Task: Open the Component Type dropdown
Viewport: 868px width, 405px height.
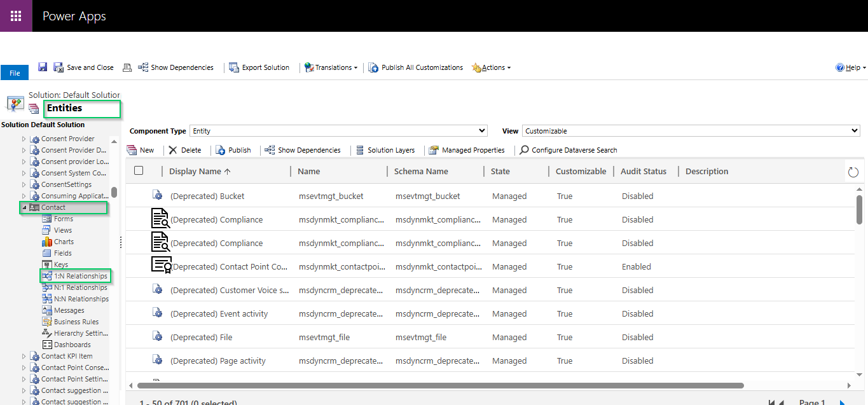Action: [339, 131]
